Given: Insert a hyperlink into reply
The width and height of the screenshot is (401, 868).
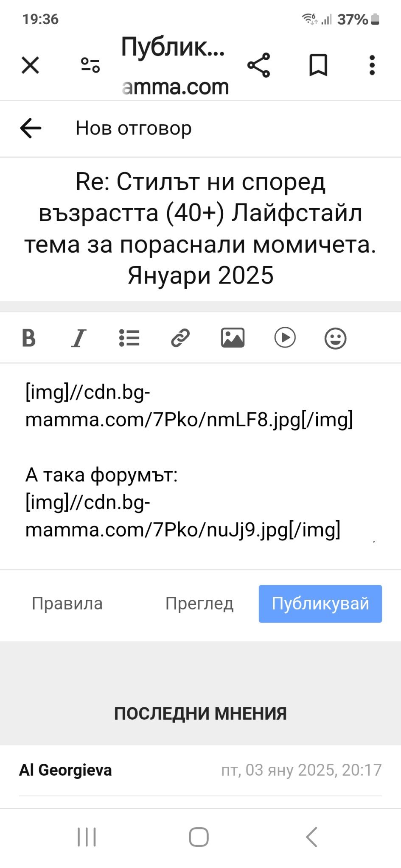Looking at the screenshot, I should click(x=180, y=338).
